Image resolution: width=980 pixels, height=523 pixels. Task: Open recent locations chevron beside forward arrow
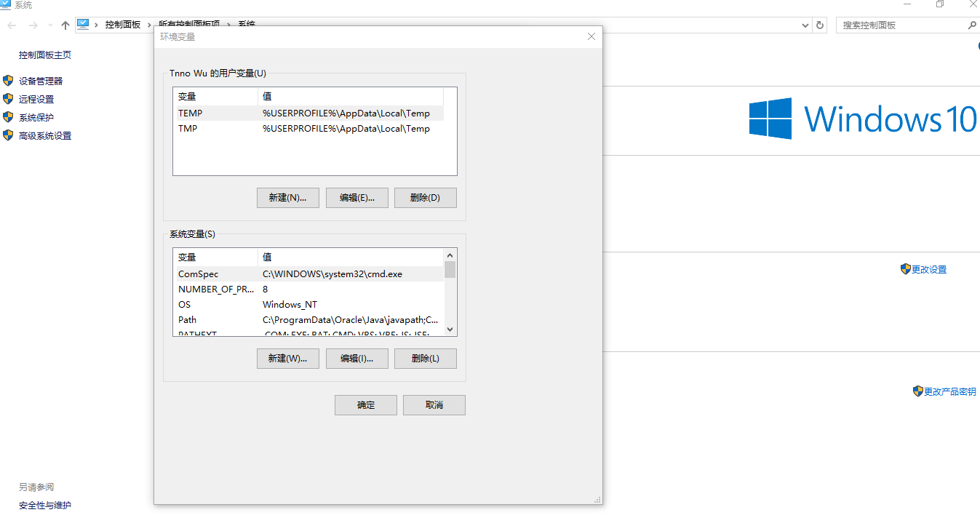tap(50, 25)
